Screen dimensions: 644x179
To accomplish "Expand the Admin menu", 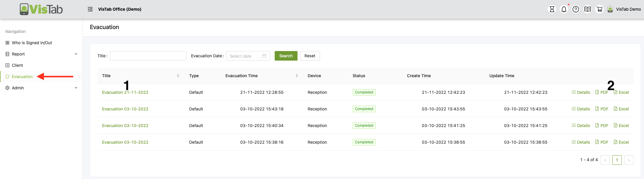I will (41, 88).
